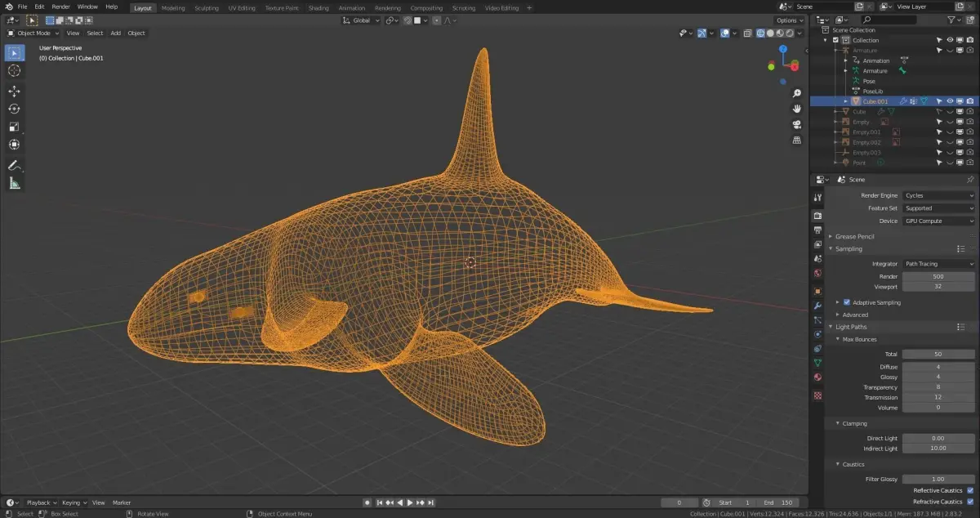Open the Output properties tab
The image size is (980, 518).
point(817,230)
